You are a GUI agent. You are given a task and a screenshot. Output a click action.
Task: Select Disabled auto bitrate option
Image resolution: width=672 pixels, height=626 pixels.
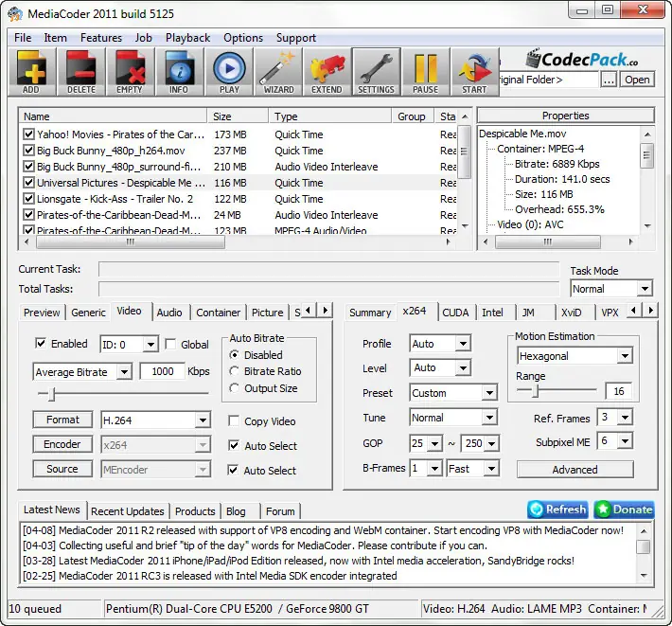pyautogui.click(x=234, y=355)
